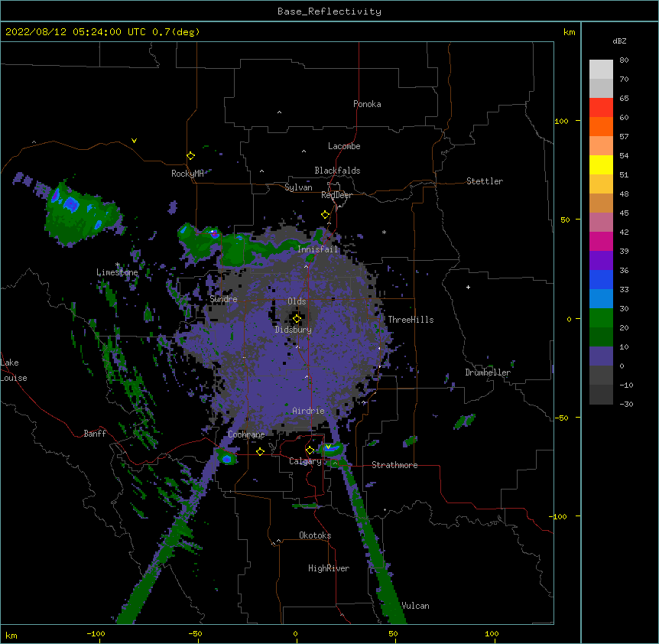Screen dimensions: 659x644
Task: Click the 57 value on the dBZ scale
Action: point(624,137)
